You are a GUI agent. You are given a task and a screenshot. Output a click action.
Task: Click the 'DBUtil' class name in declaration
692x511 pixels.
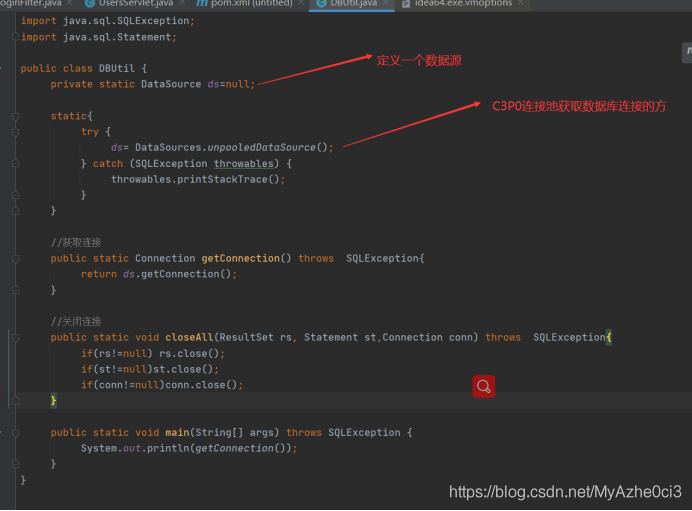click(117, 68)
